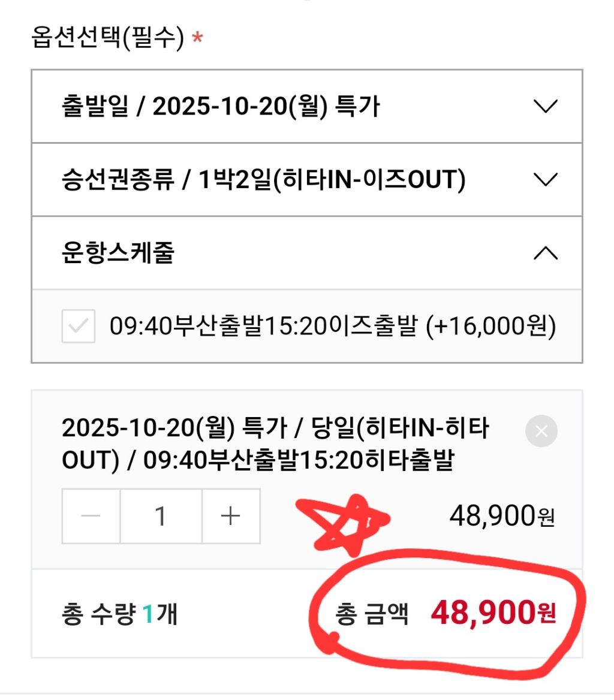The width and height of the screenshot is (614, 700).
Task: Decrease quantity with the minus button
Action: pyautogui.click(x=91, y=516)
